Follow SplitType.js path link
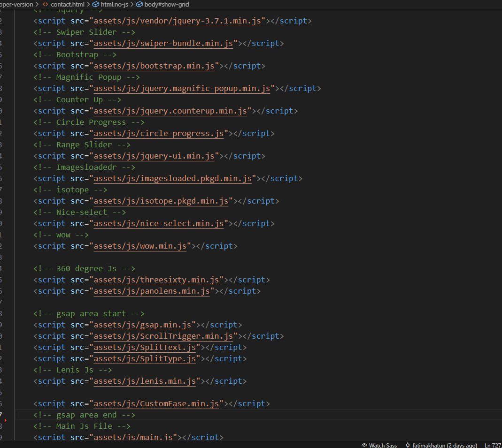Screen dimensions: 502x448 (145, 359)
